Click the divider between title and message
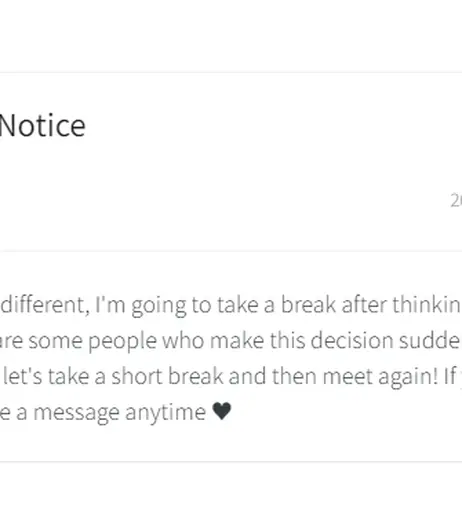The width and height of the screenshot is (462, 512). [231, 251]
